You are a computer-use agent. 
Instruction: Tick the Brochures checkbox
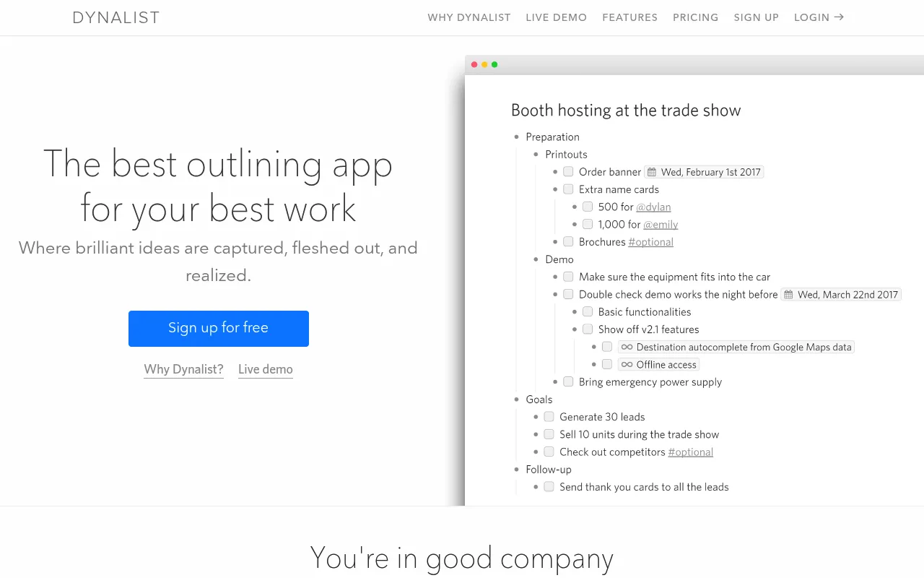pos(568,241)
